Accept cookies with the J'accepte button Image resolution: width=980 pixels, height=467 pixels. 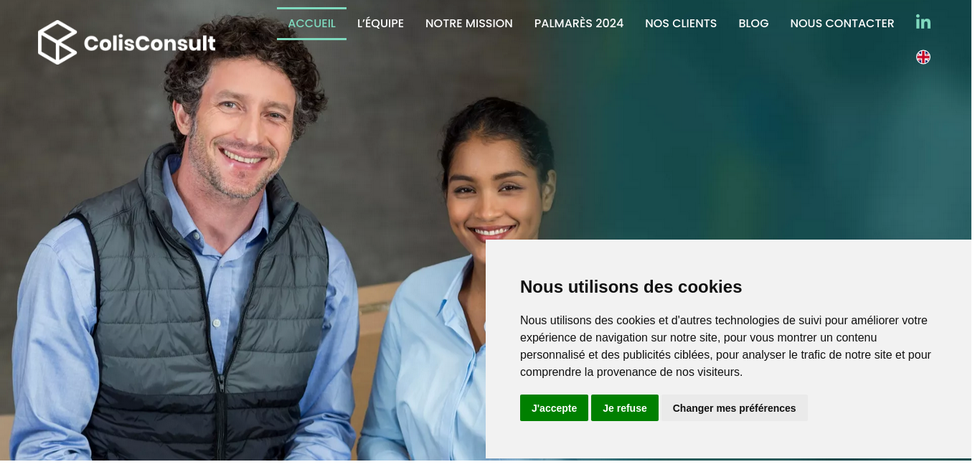(554, 407)
